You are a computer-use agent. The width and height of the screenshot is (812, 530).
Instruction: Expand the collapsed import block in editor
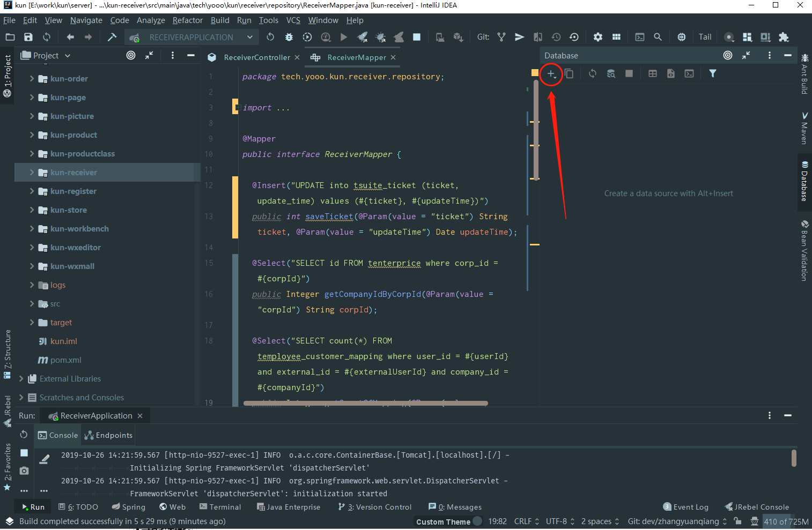[238, 108]
